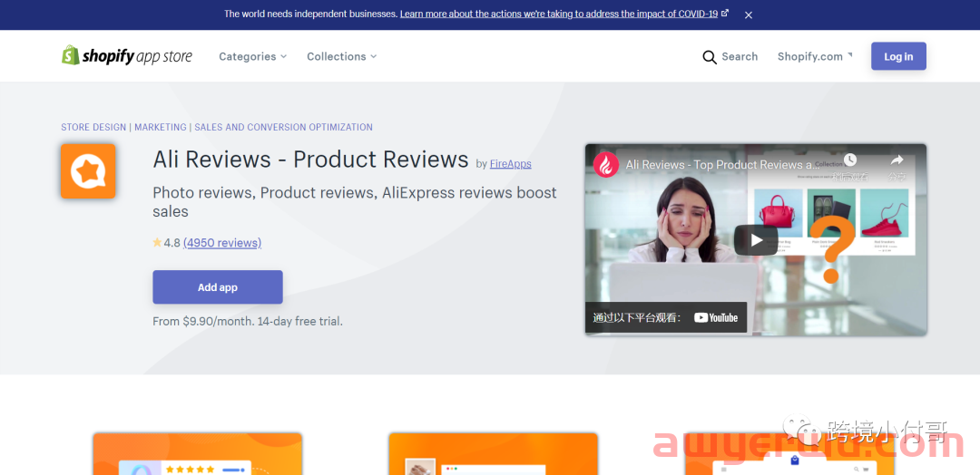Click the From $9.90/month pricing text

[x=248, y=322]
